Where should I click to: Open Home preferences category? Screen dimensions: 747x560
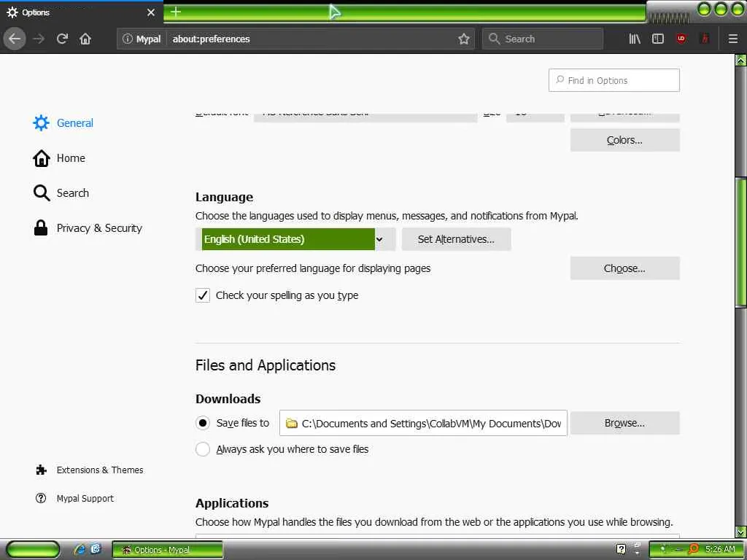tap(59, 158)
